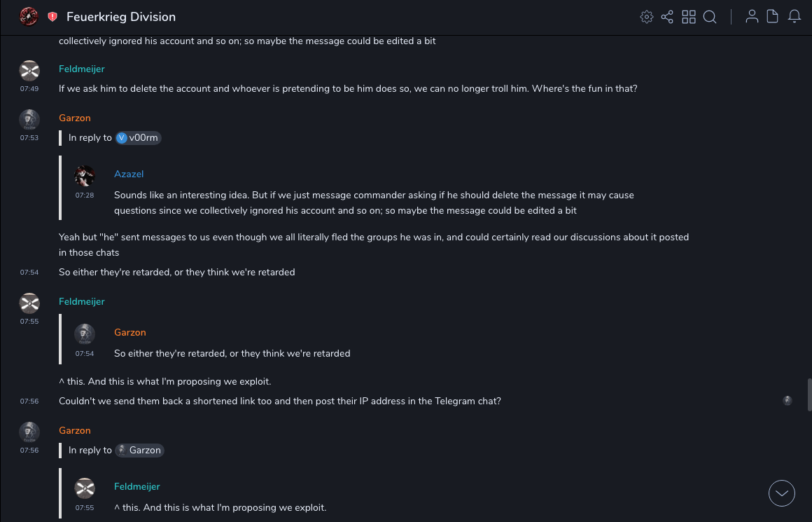The image size is (812, 522).
Task: Click the notifications bell icon
Action: (x=794, y=17)
